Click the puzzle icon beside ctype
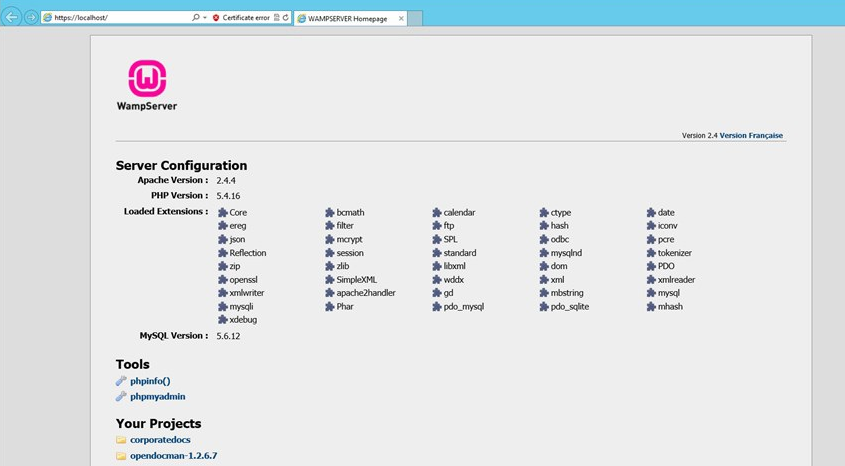 [x=544, y=212]
